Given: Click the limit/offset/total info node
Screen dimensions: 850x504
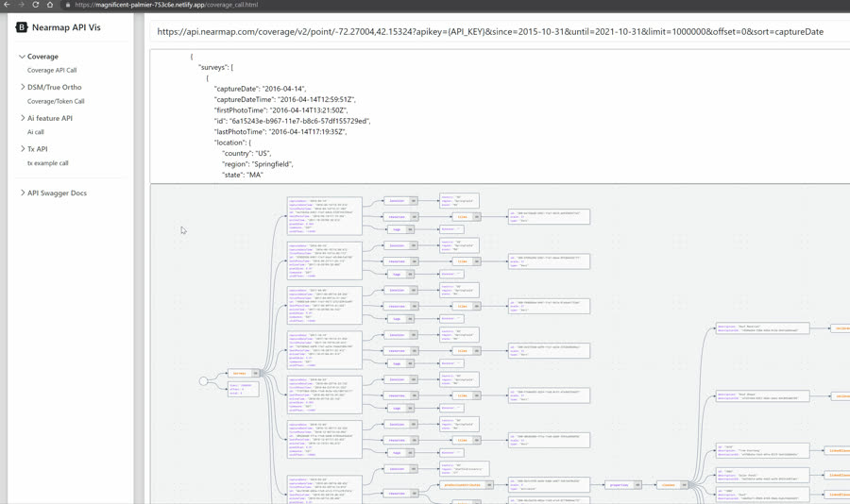Looking at the screenshot, I should click(x=244, y=389).
